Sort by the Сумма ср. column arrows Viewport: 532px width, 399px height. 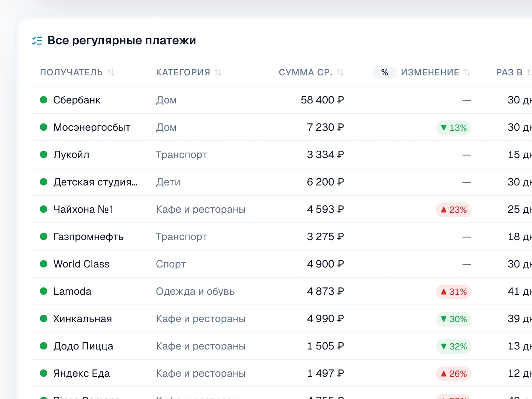pos(340,72)
